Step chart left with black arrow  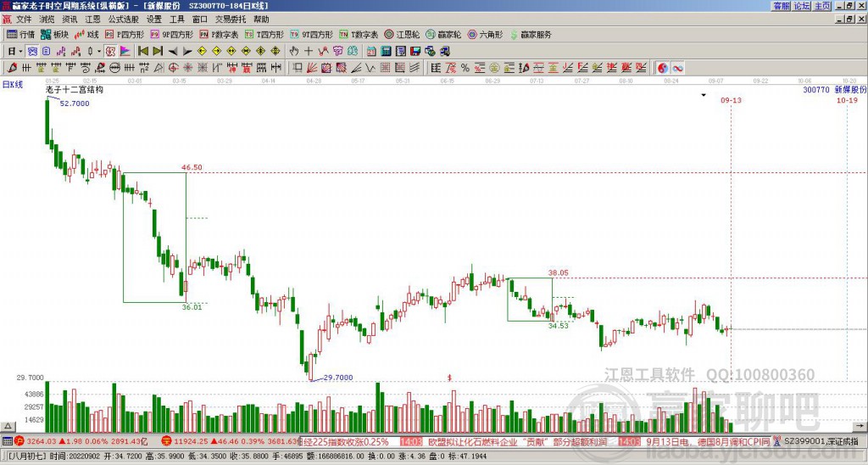[x=173, y=52]
